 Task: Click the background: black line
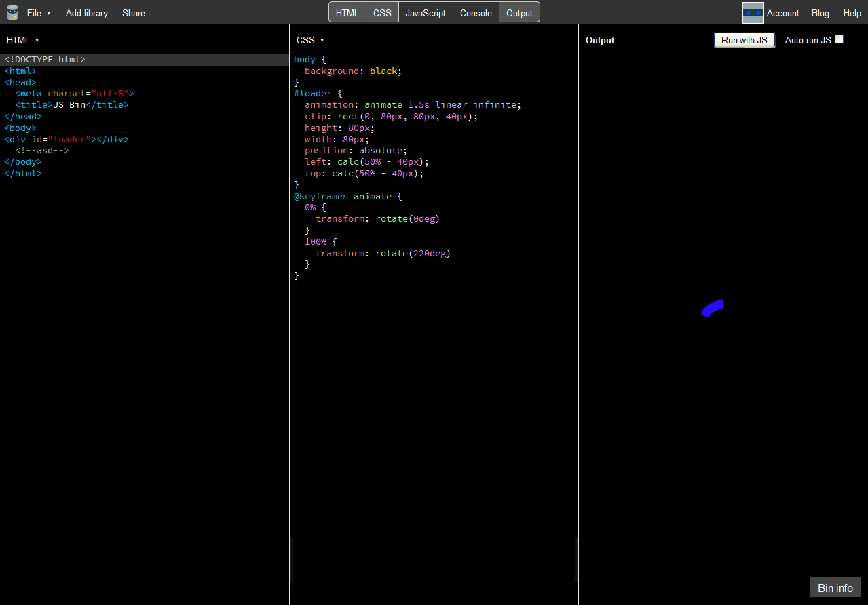click(354, 71)
